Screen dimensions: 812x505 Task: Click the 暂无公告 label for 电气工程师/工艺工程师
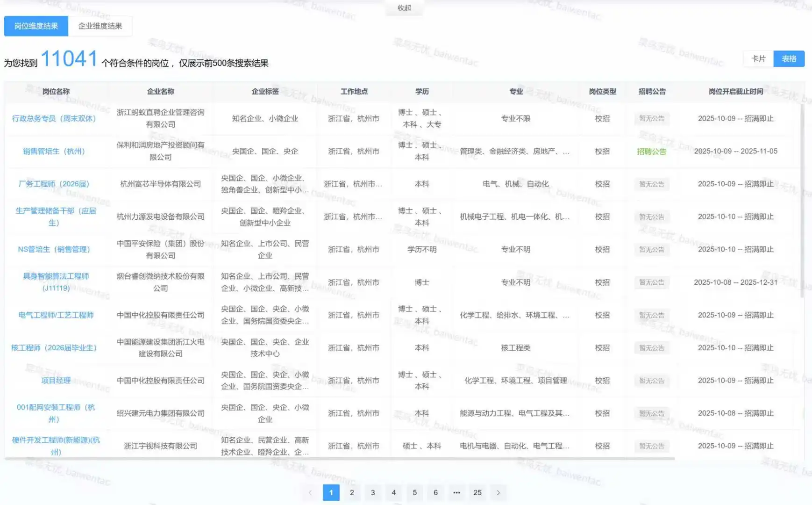652,315
